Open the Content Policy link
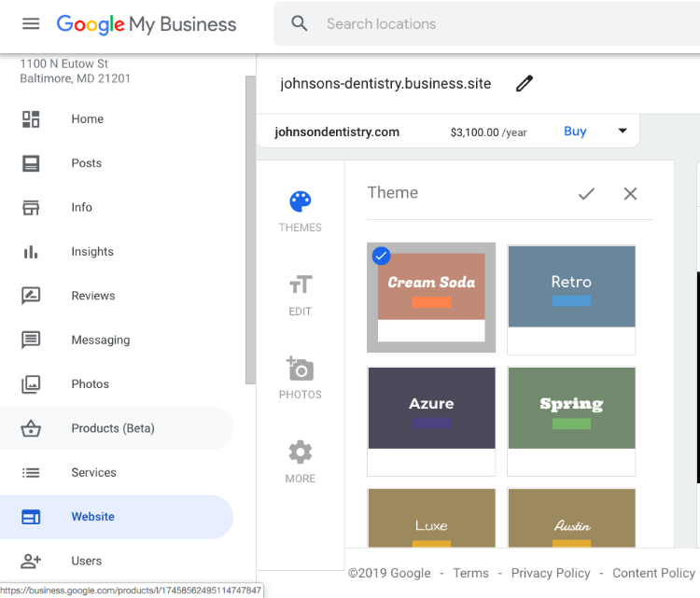This screenshot has width=700, height=598. pos(653,573)
